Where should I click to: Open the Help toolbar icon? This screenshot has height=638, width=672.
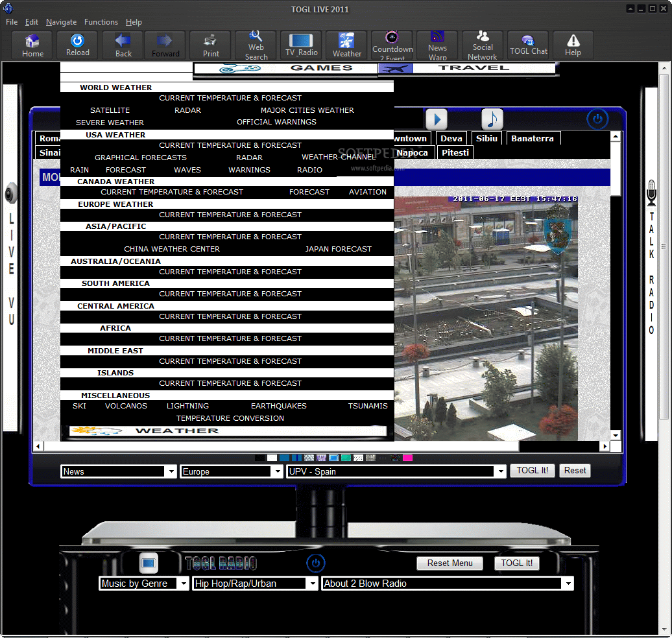point(573,45)
